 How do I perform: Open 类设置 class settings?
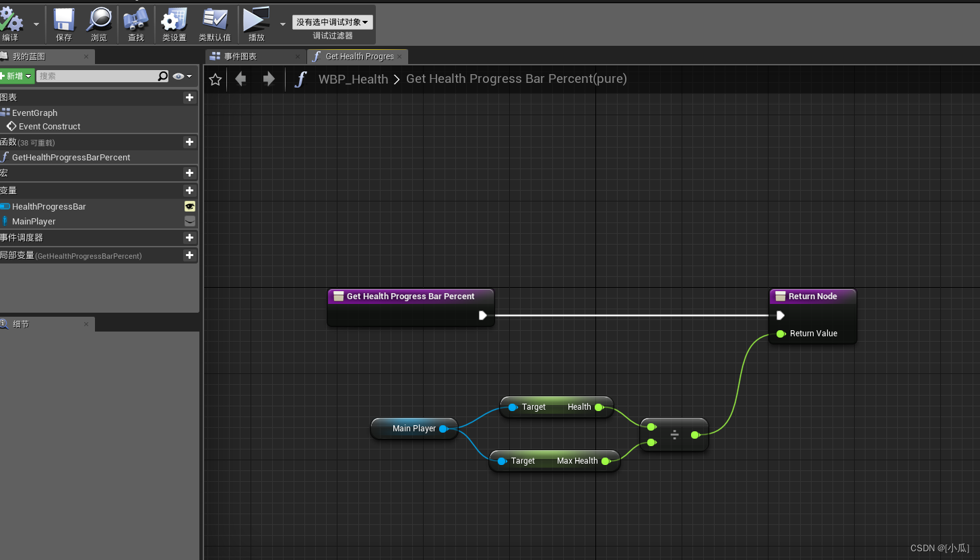pos(174,25)
